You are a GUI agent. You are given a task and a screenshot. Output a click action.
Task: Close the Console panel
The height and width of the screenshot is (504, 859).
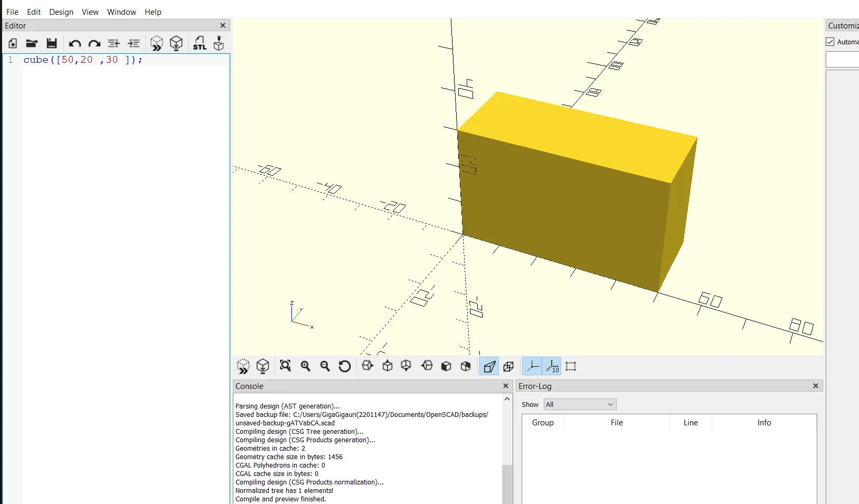click(505, 386)
